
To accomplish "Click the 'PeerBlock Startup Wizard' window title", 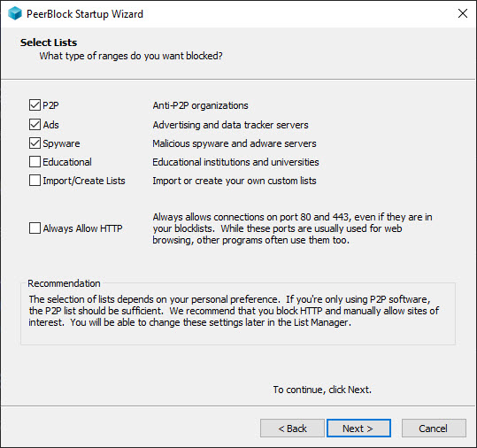I will (x=85, y=14).
